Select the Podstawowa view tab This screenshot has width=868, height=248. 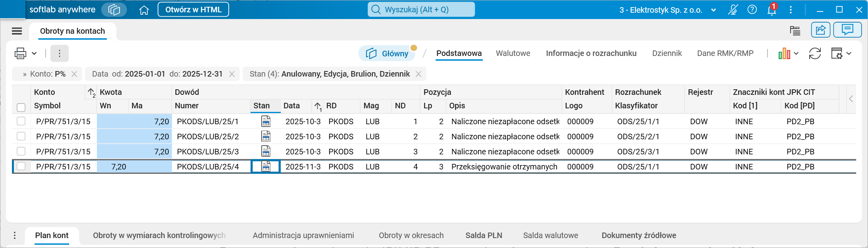pyautogui.click(x=459, y=53)
